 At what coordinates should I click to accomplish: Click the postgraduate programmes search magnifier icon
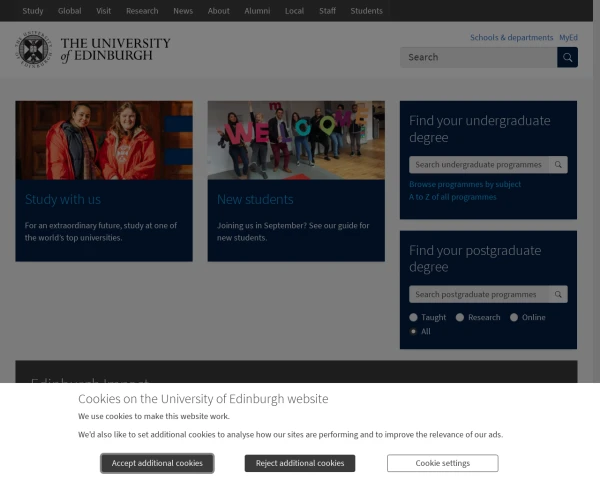point(558,295)
